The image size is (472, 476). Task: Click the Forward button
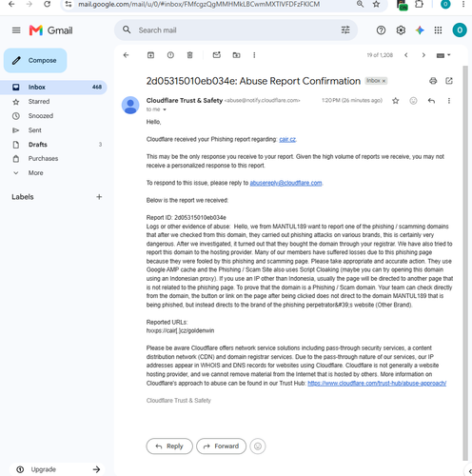pyautogui.click(x=221, y=446)
